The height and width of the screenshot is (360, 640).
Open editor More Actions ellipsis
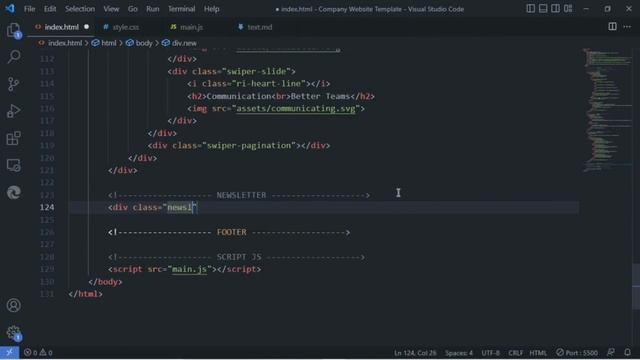[627, 27]
